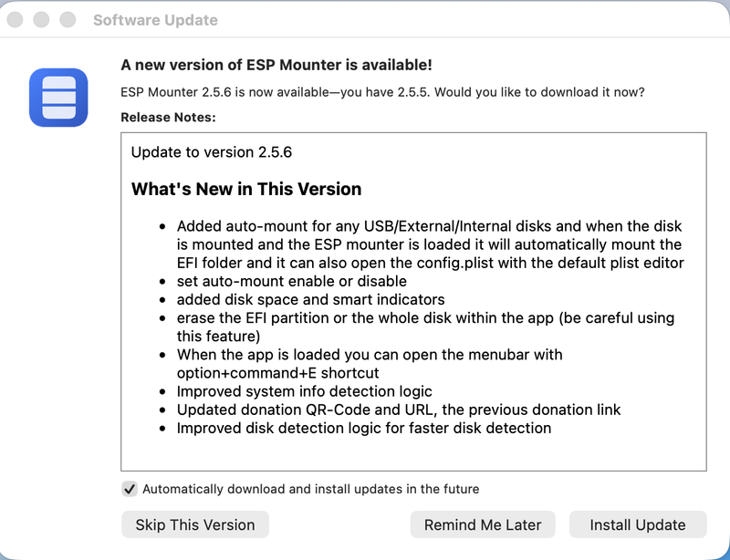
Task: Click 'added disk space and smart indicators' note
Action: (310, 299)
